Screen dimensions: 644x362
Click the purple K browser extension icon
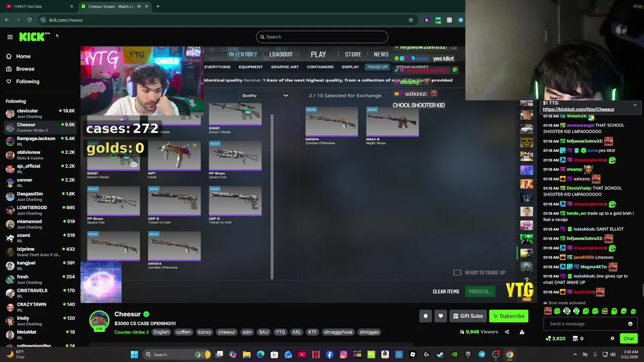click(427, 20)
